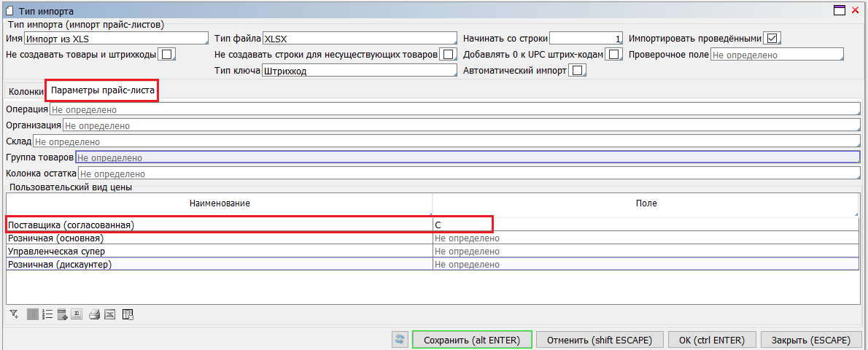Click the numbered list row count icon

[x=47, y=315]
